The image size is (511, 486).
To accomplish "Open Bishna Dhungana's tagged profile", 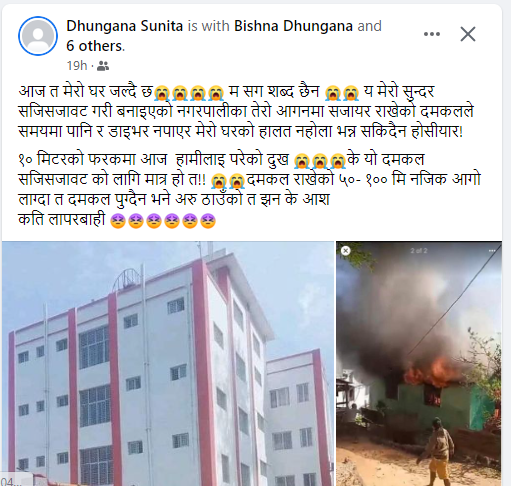I will (293, 26).
